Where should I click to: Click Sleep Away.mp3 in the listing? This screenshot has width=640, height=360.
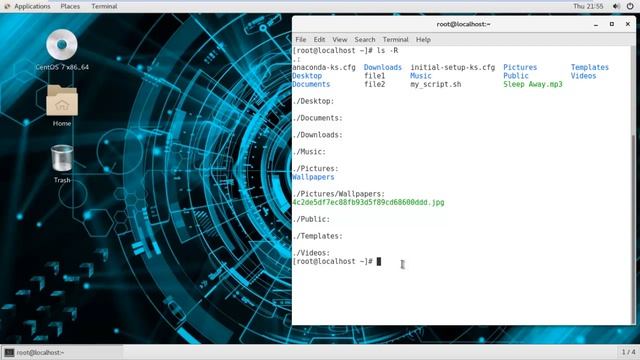point(533,84)
